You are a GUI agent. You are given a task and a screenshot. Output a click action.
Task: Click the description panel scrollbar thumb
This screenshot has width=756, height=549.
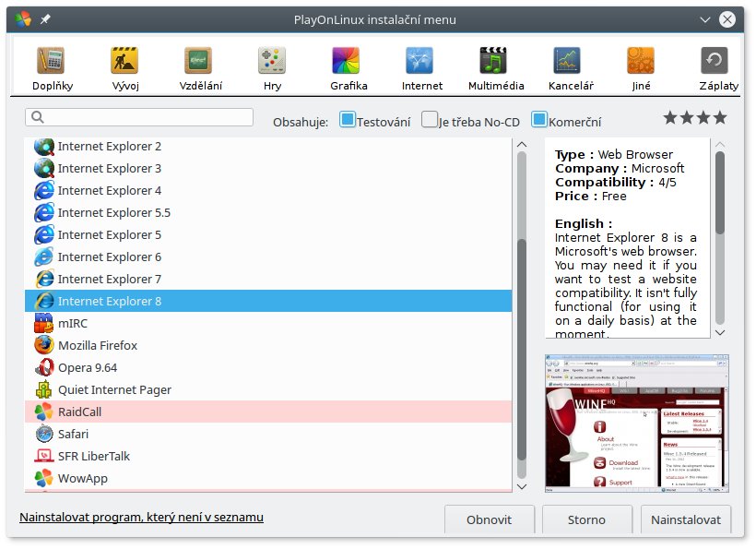point(720,193)
